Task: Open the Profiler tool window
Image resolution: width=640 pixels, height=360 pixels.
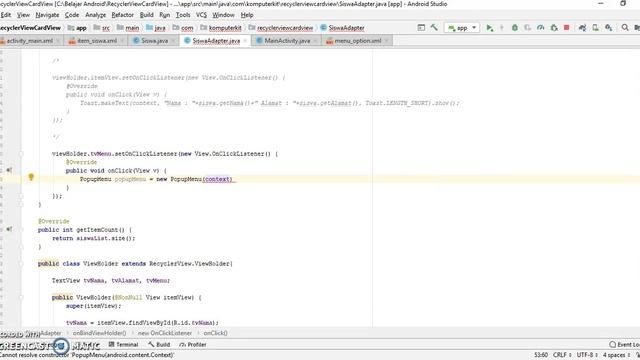Action: coord(193,344)
